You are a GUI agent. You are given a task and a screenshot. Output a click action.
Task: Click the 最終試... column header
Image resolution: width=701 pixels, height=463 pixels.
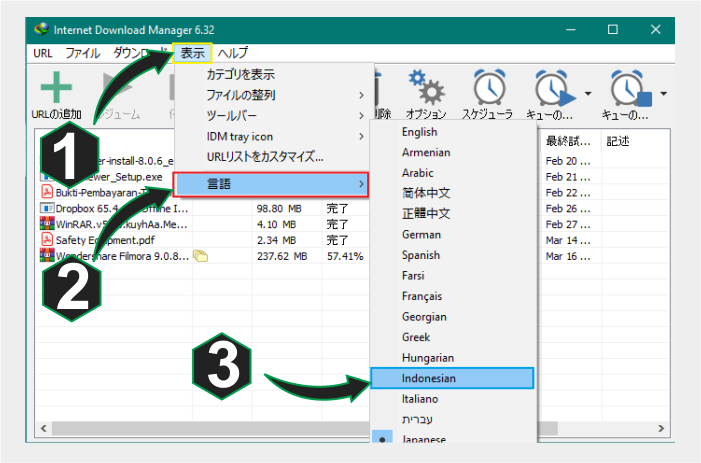[x=570, y=142]
